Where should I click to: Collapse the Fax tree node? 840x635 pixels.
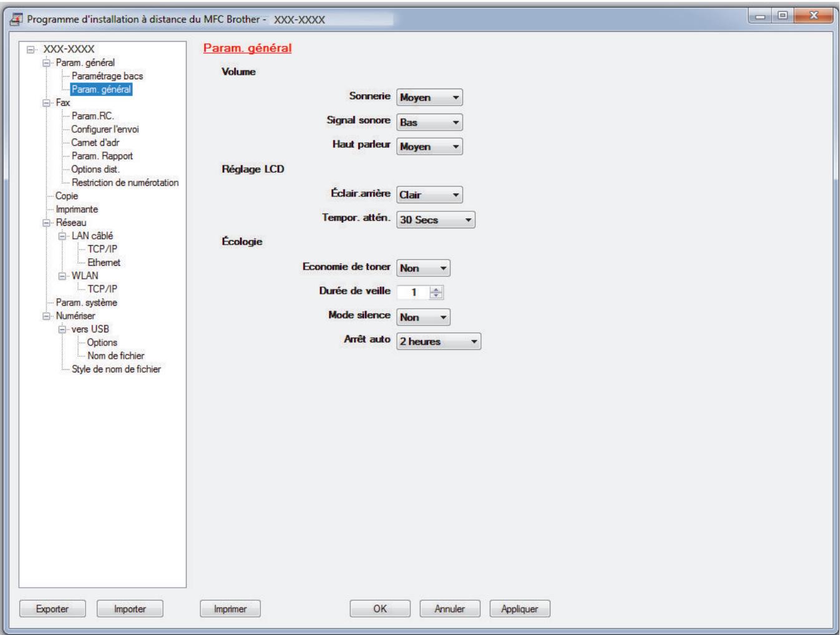46,102
